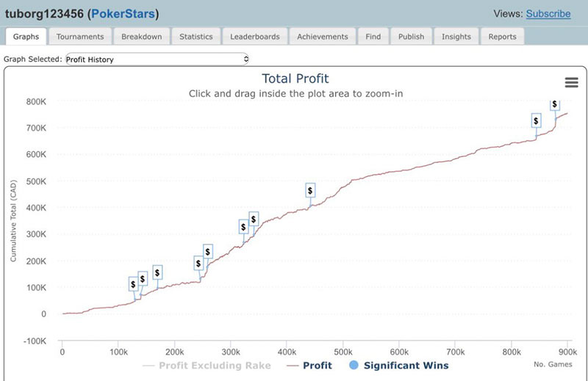Open the Statistics tab
Viewport: 588px width, 381px height.
pos(196,37)
